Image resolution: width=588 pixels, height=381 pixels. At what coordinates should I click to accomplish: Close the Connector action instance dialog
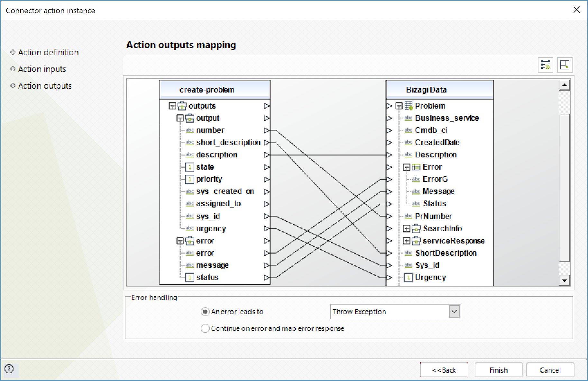coord(576,10)
